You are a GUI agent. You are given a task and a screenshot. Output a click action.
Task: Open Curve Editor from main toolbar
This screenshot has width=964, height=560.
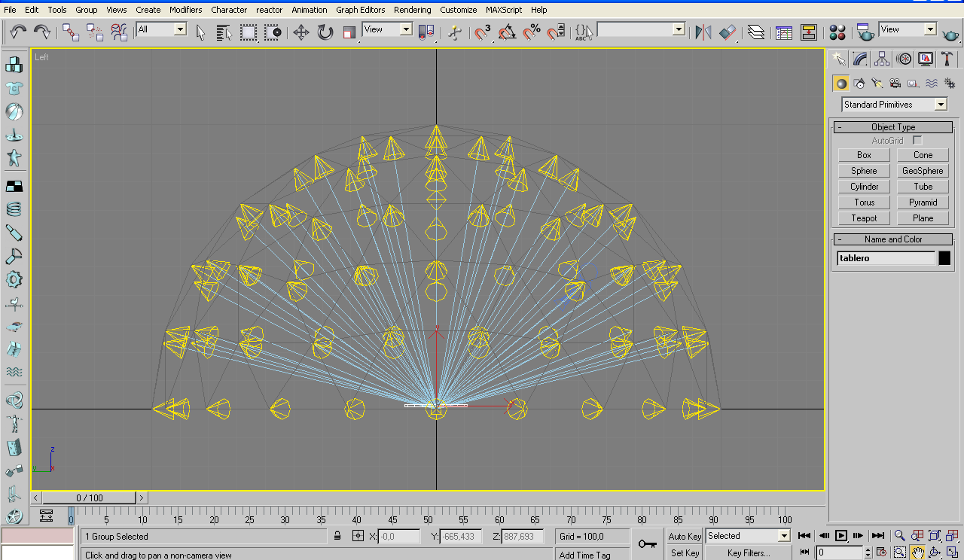(784, 32)
